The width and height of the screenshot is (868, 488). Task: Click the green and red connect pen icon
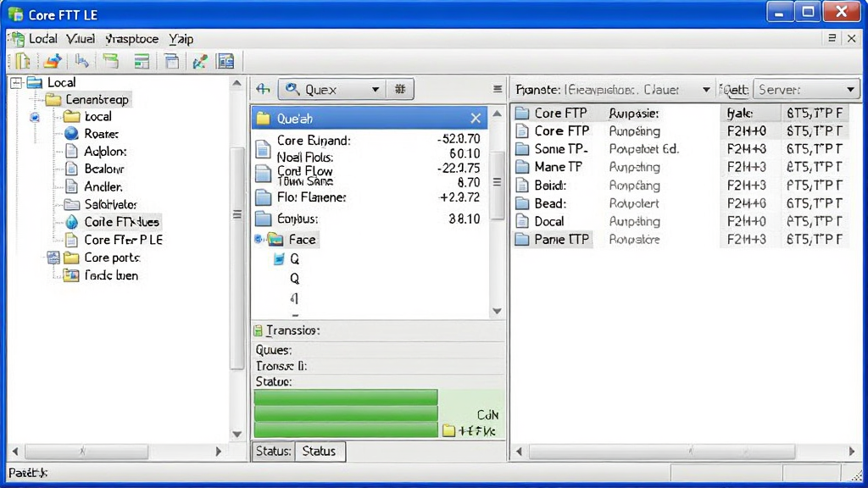[200, 61]
